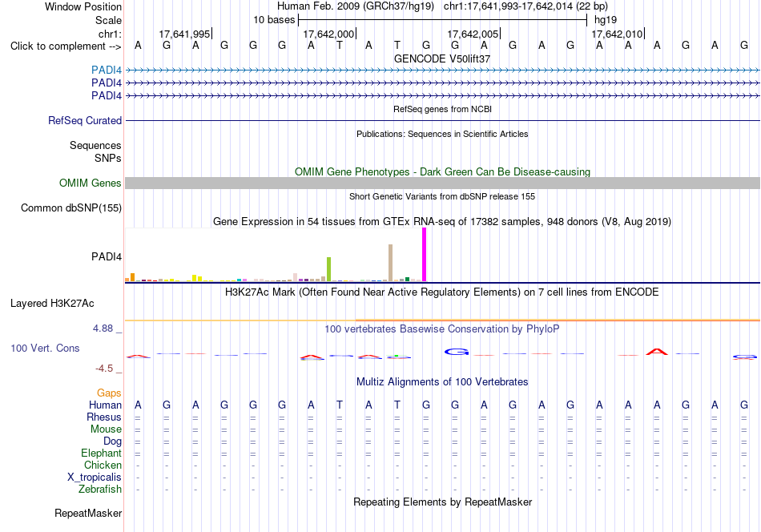Select the Rhesus alignment row label

tap(104, 417)
